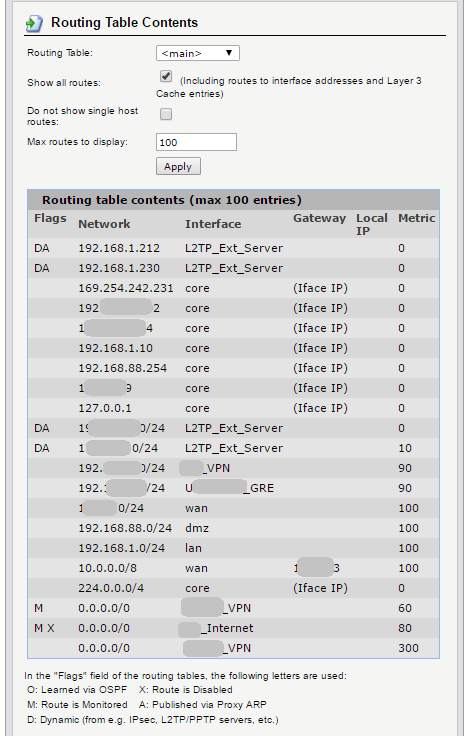This screenshot has width=465, height=736.
Task: Select the Network column header
Action: coord(104,224)
